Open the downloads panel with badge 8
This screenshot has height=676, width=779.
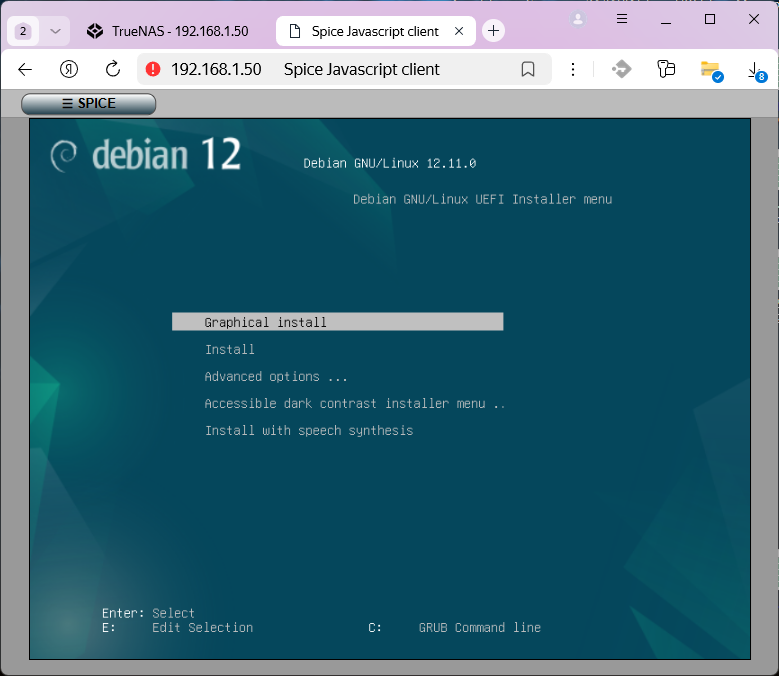point(756,71)
